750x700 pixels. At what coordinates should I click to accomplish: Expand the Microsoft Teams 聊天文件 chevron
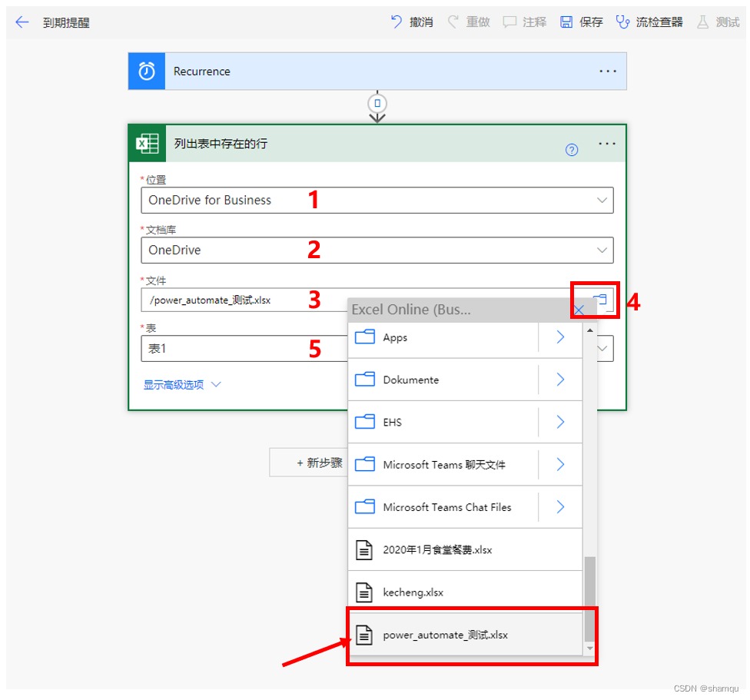click(561, 464)
